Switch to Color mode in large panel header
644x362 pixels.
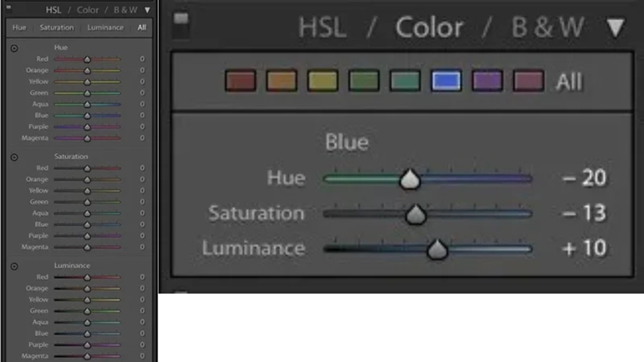click(x=429, y=27)
